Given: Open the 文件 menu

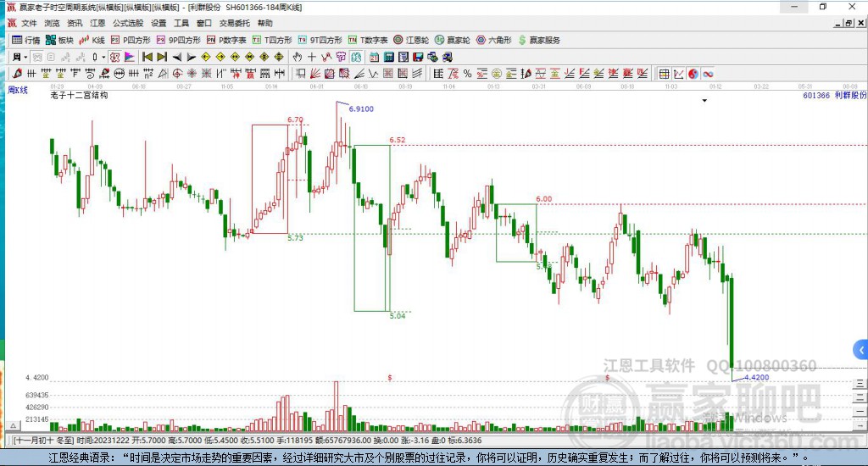Looking at the screenshot, I should (x=29, y=23).
